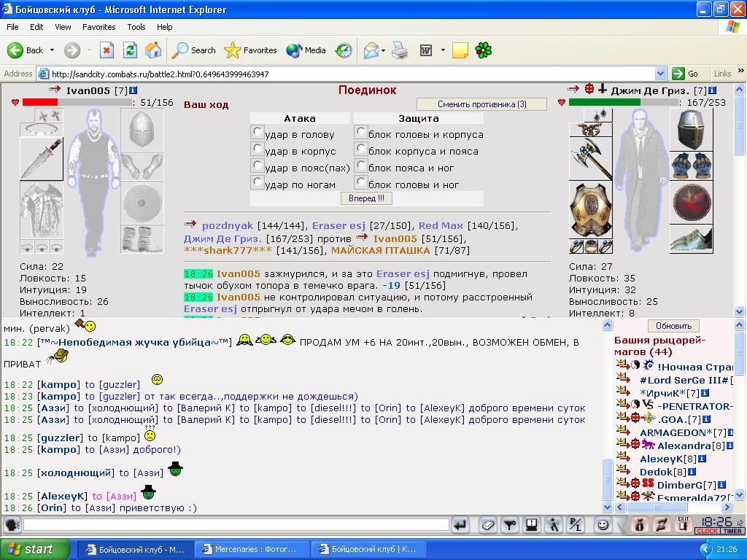The width and height of the screenshot is (747, 560).
Task: Click Ivan005's dagger weapon slot
Action: pos(42,159)
